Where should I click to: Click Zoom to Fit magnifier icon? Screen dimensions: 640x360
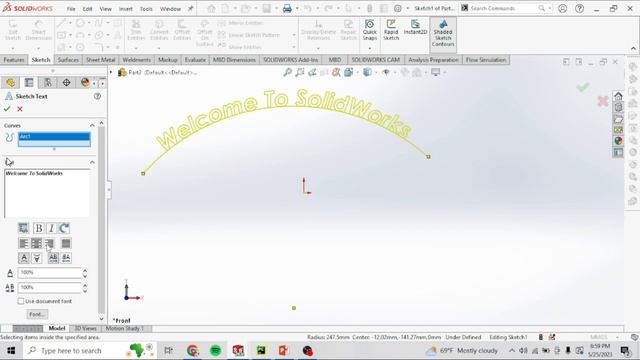[288, 72]
